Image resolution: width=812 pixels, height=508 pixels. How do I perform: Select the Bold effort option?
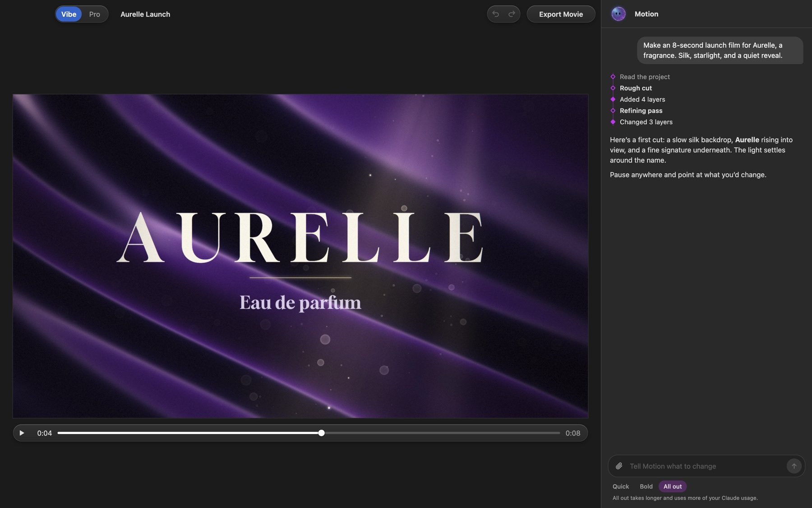pyautogui.click(x=646, y=486)
